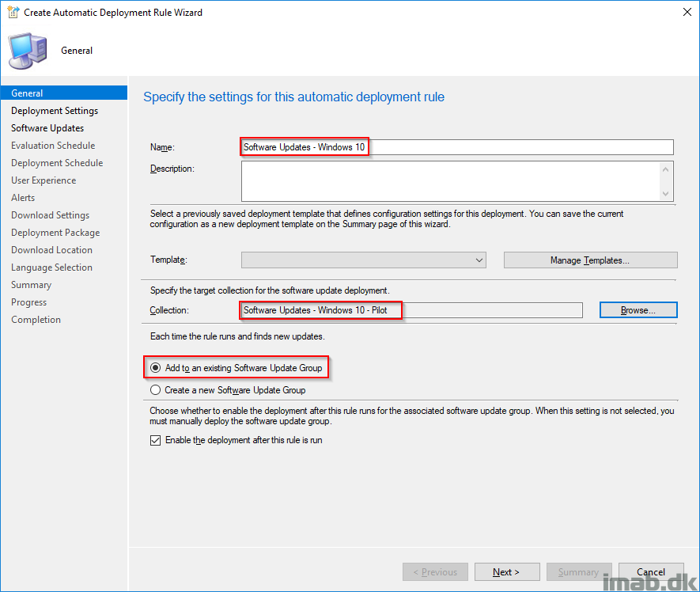Click 'Specify the target collection' text

(x=270, y=290)
